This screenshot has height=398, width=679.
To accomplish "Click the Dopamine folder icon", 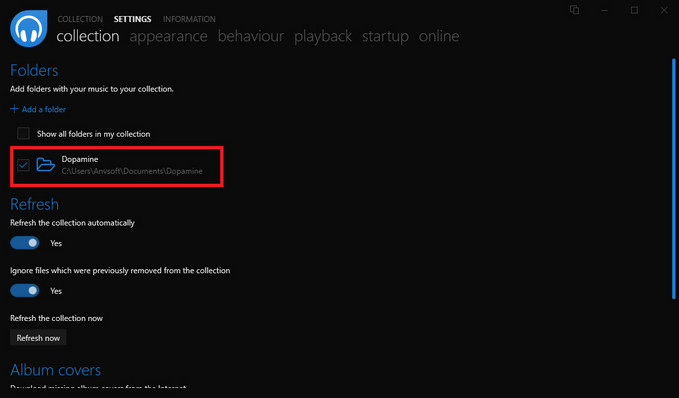I will tap(45, 165).
